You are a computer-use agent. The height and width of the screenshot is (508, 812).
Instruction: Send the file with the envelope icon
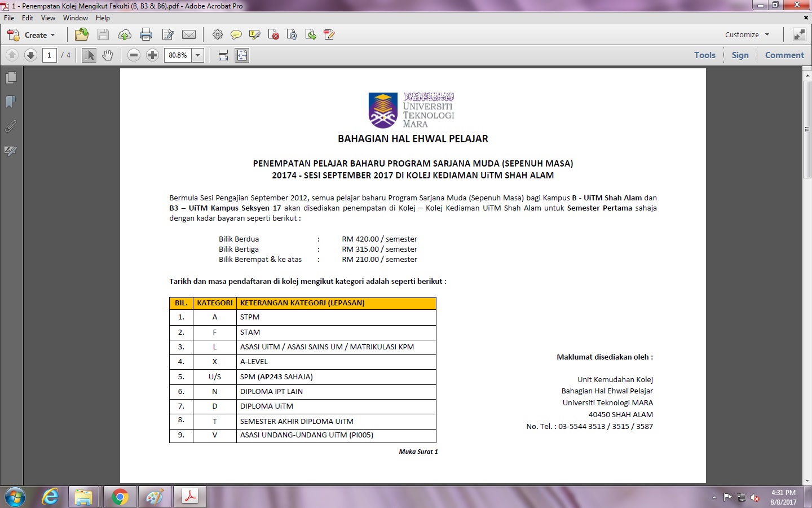pos(189,34)
